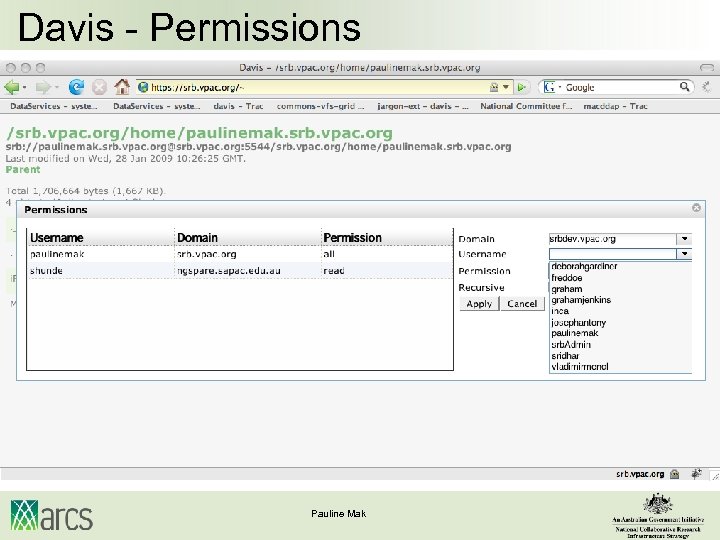
Task: Click inside the Google search box
Action: (622, 87)
